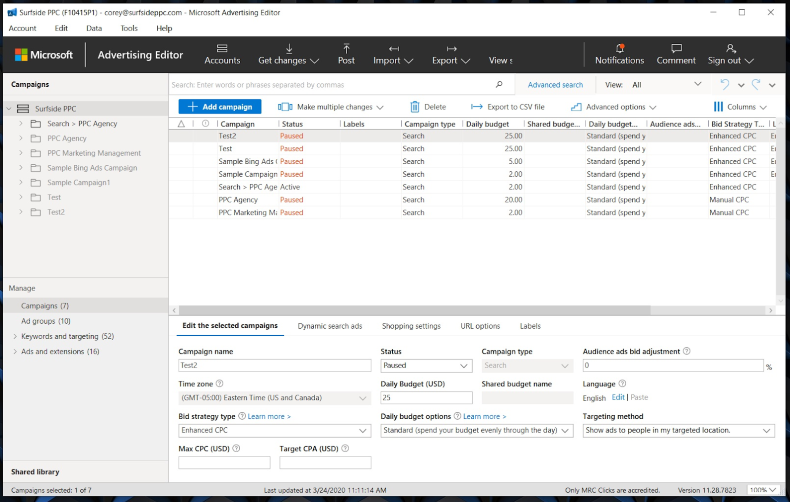Click the Delete trash icon

click(x=415, y=107)
